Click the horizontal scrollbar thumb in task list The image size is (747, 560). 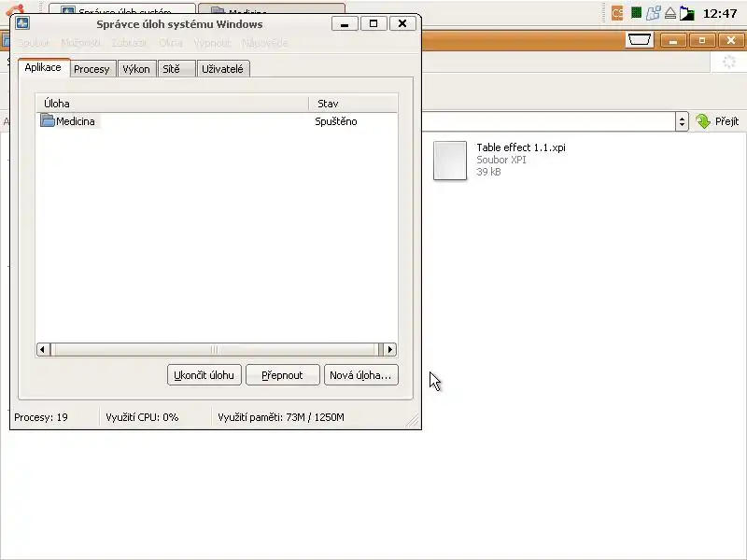coord(217,349)
